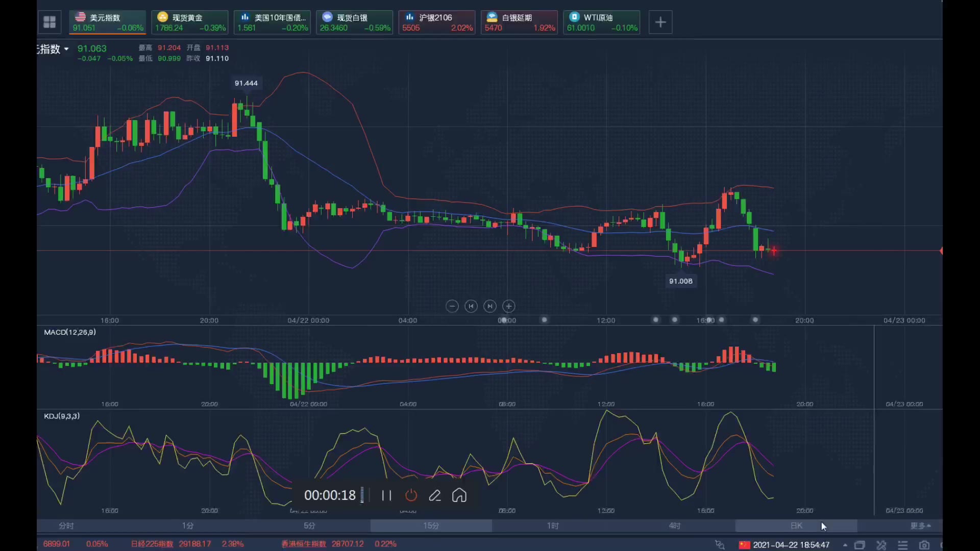Viewport: 980px width, 551px height.
Task: Click the date-time 2021-04-22 18:54:47
Action: point(791,545)
